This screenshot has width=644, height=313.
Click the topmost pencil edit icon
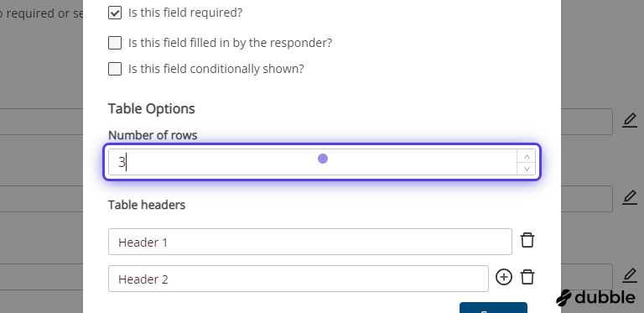[629, 121]
